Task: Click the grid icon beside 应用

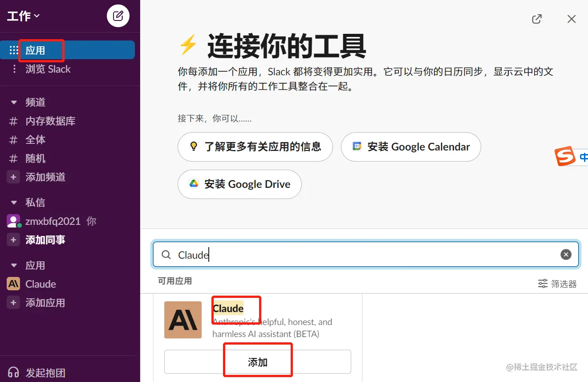Action: point(13,50)
